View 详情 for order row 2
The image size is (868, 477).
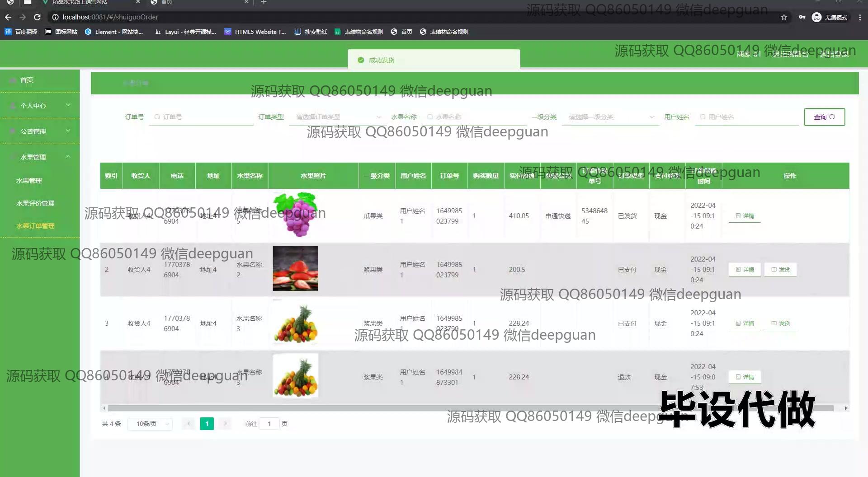point(745,270)
